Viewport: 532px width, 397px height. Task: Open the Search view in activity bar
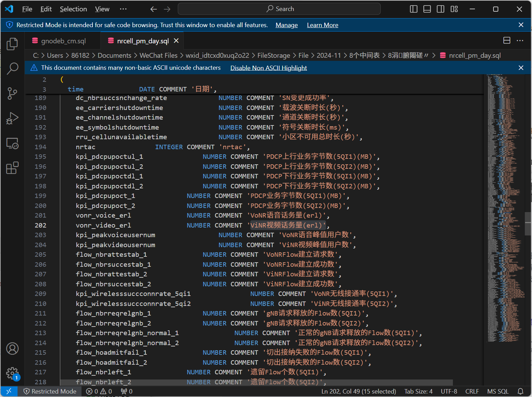[x=12, y=68]
